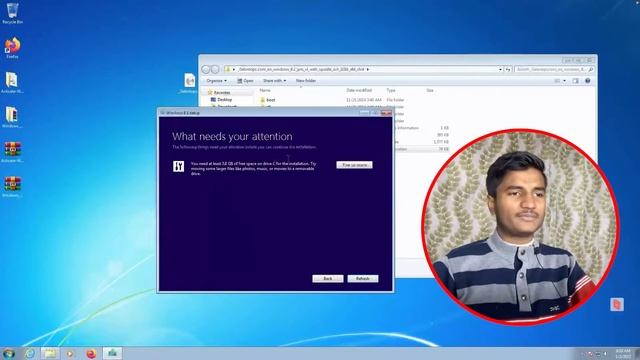Click the Explorer change view icon
Image resolution: width=640 pixels, height=360 pixels.
[x=557, y=81]
